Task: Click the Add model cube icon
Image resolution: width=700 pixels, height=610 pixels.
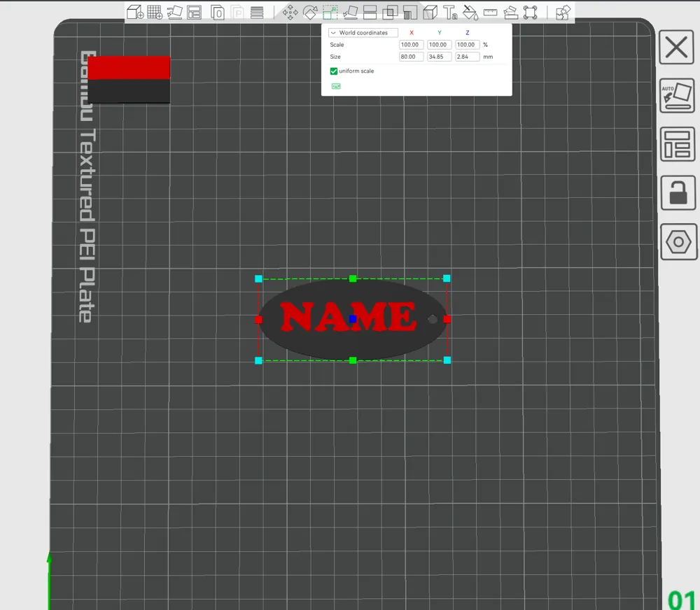Action: pos(135,12)
